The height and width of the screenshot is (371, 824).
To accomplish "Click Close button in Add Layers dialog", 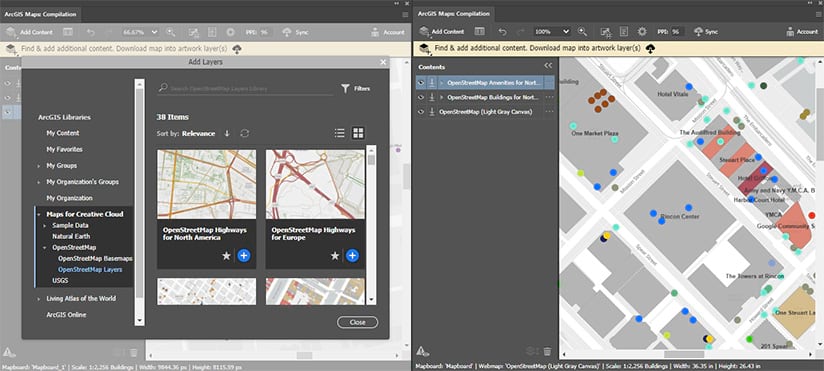I will pos(357,322).
